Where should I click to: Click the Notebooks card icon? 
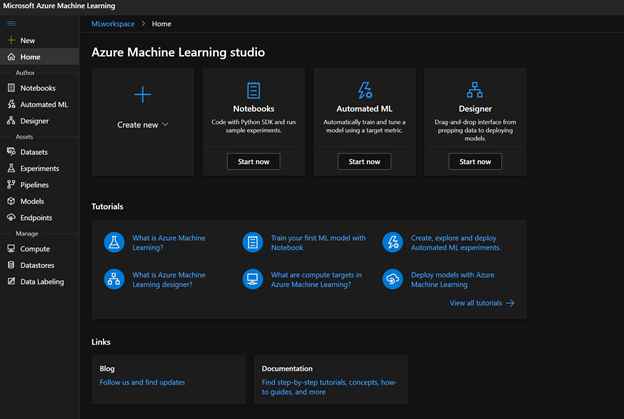pyautogui.click(x=254, y=90)
